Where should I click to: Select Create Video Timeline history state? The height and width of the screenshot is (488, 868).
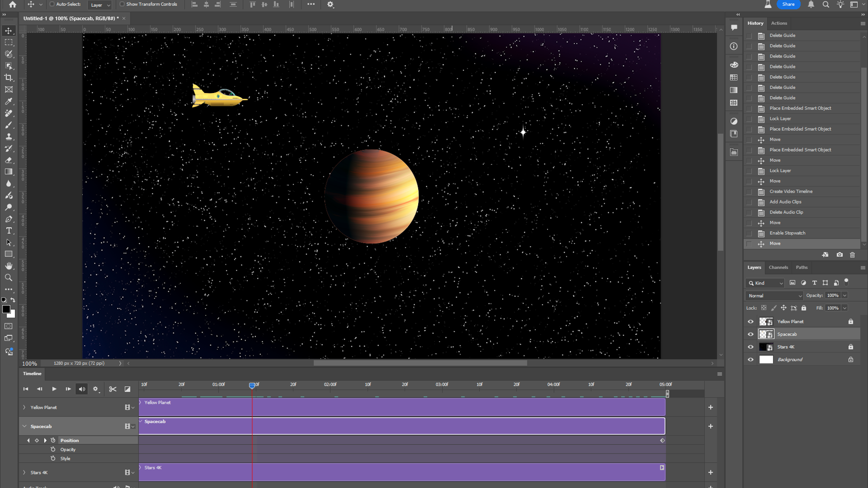[790, 192]
